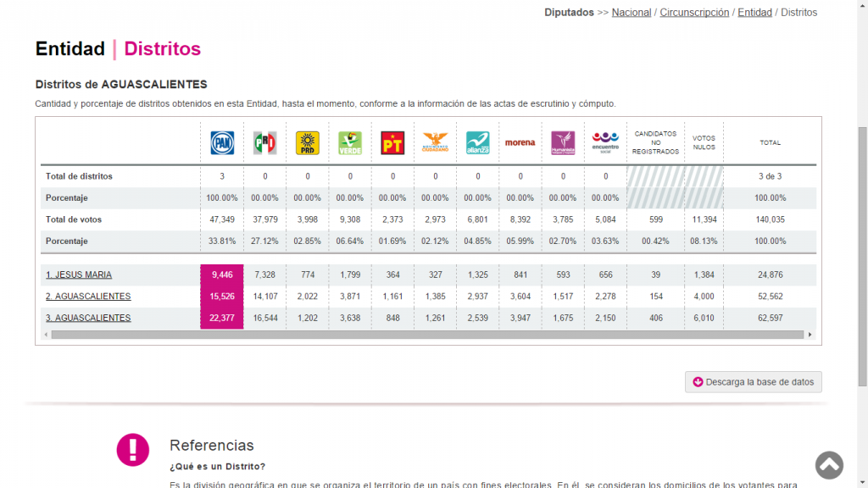Click the scroll-to-top arrow button
Screen dimensions: 868x488
(x=829, y=464)
